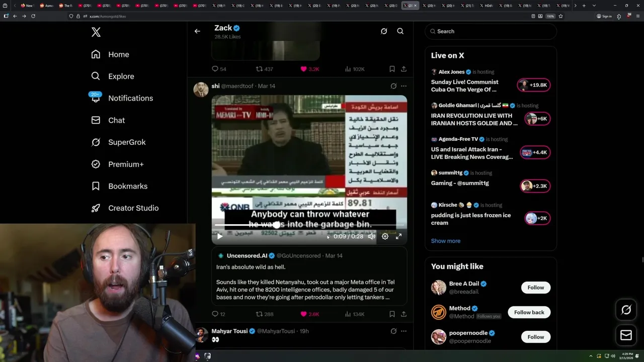Image resolution: width=644 pixels, height=362 pixels.
Task: Follow Bree A Dail
Action: pyautogui.click(x=535, y=288)
